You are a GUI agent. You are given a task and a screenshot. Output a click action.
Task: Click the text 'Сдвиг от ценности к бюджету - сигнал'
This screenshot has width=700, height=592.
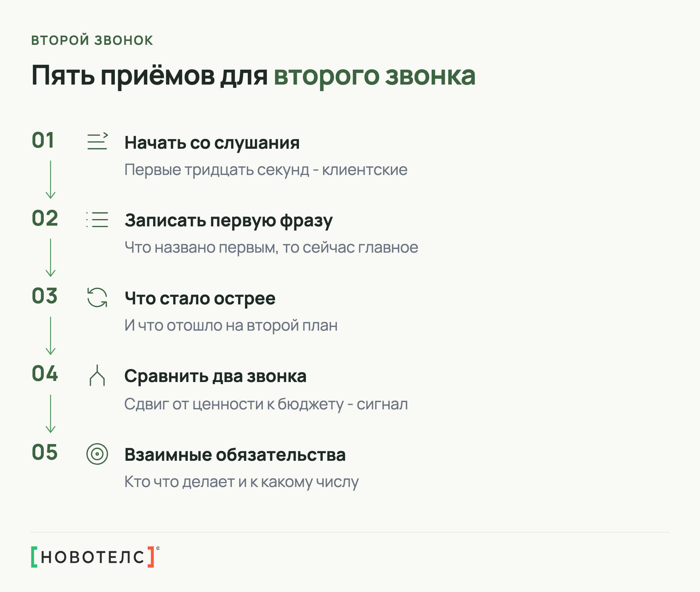[x=266, y=404]
